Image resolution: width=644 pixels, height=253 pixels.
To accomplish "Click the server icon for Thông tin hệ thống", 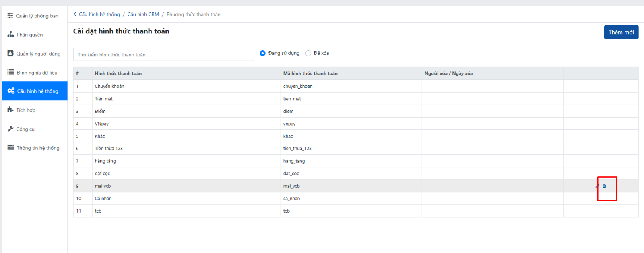I will point(10,148).
